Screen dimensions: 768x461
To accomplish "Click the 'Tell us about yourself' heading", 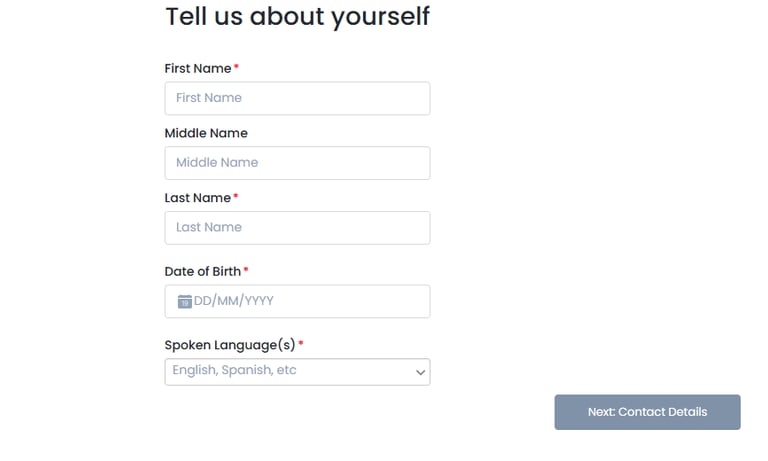I will tap(297, 16).
